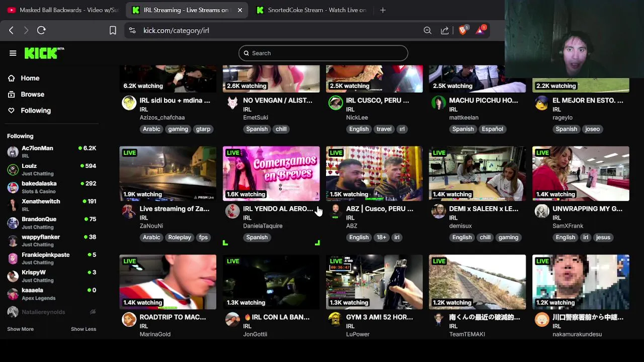The height and width of the screenshot is (362, 644).
Task: Click the joseo tag under rageylo
Action: point(592,129)
